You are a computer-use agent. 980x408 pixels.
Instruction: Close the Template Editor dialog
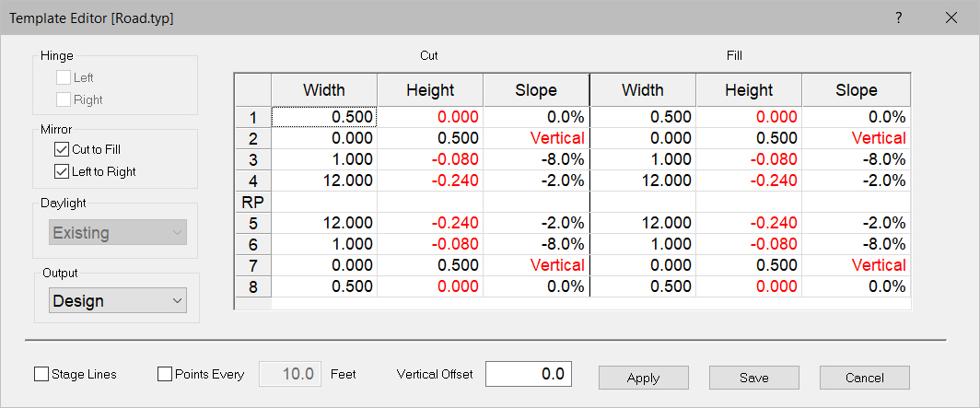[951, 17]
